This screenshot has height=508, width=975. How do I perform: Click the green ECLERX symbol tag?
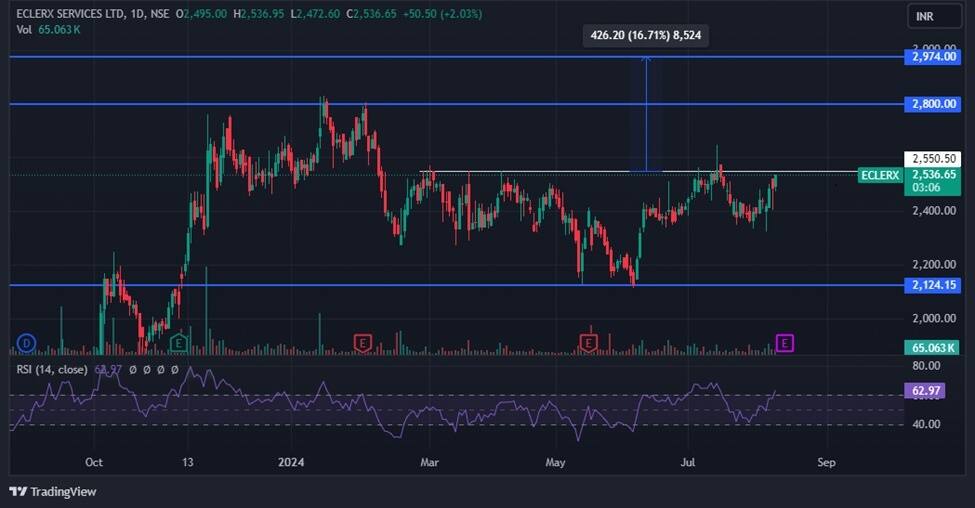click(880, 175)
